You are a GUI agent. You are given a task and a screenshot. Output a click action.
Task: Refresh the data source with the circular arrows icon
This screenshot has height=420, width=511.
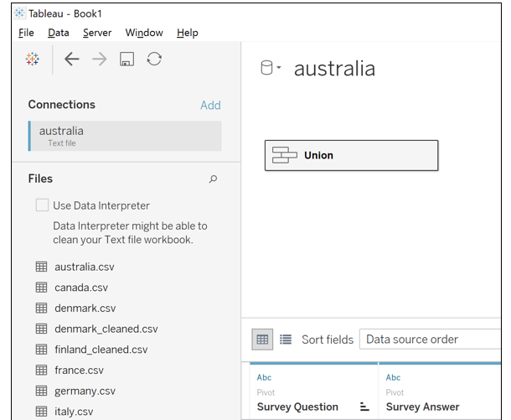[154, 60]
